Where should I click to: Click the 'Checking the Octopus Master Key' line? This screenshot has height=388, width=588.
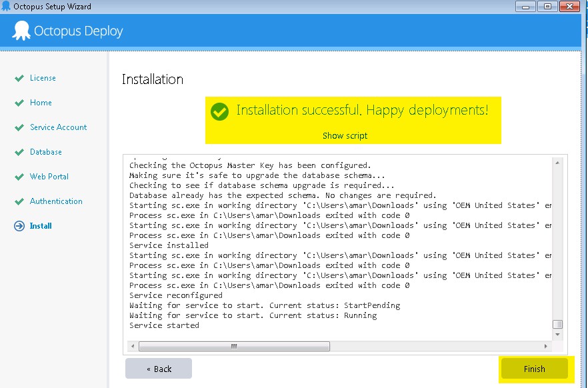click(x=250, y=165)
